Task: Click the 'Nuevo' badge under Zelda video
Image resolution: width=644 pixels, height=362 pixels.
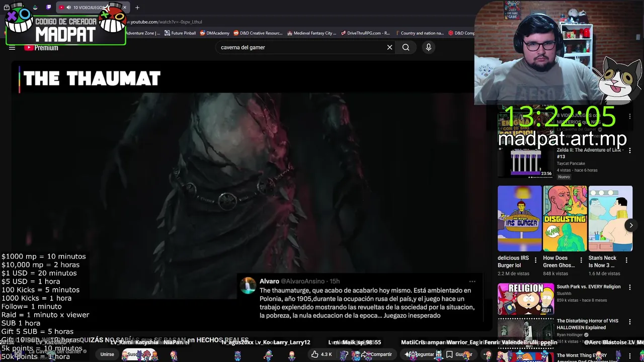Action: pos(564,177)
